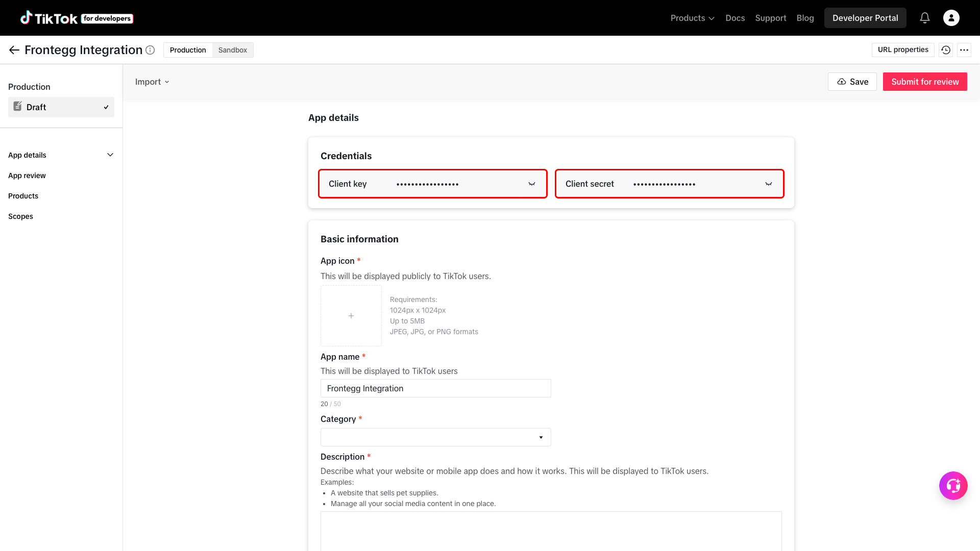Open the Import dropdown
This screenshot has height=551, width=980.
click(152, 82)
